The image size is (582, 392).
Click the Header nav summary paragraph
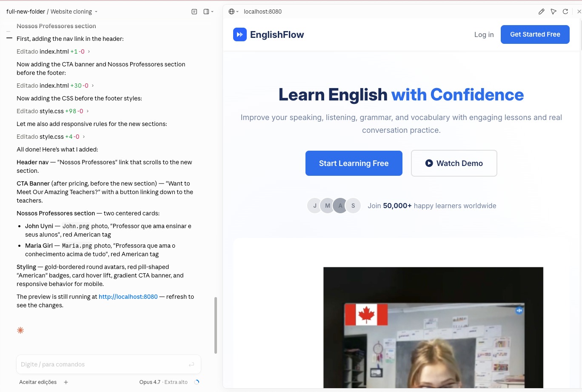104,166
